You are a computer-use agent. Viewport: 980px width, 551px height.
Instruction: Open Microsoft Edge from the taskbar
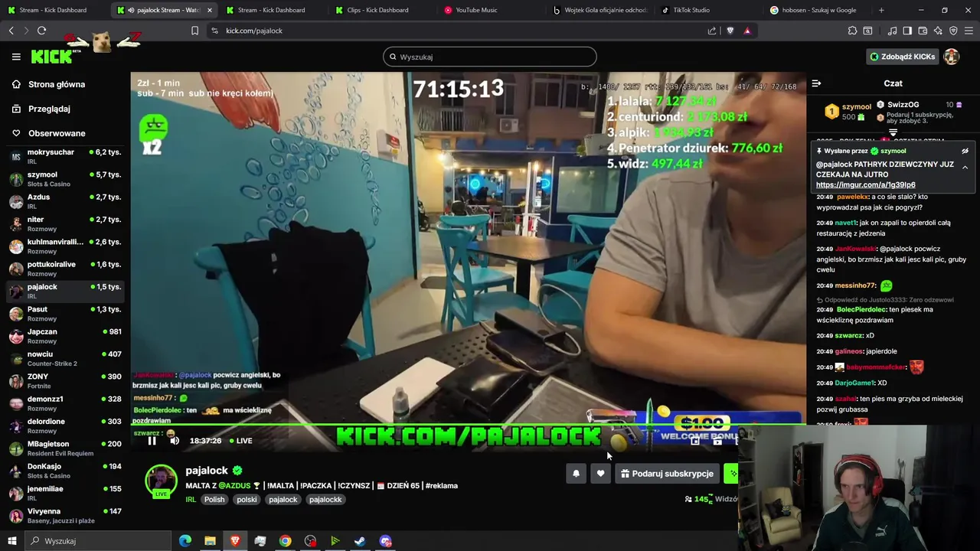pyautogui.click(x=185, y=541)
